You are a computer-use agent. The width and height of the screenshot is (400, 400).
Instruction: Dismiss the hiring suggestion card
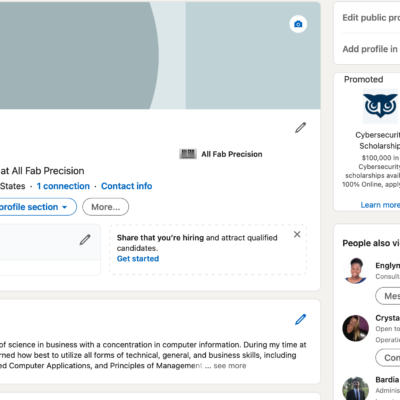tap(297, 234)
